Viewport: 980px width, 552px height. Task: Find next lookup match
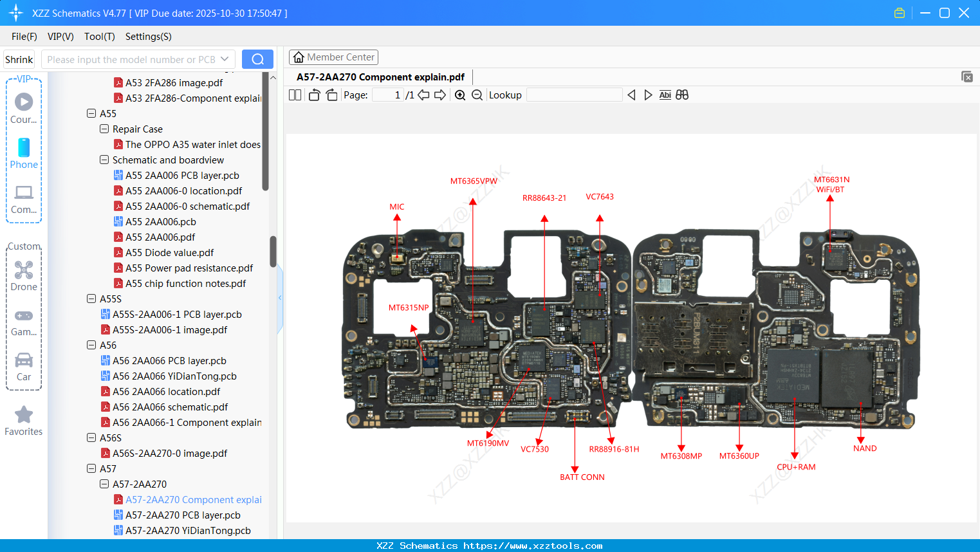pyautogui.click(x=648, y=95)
